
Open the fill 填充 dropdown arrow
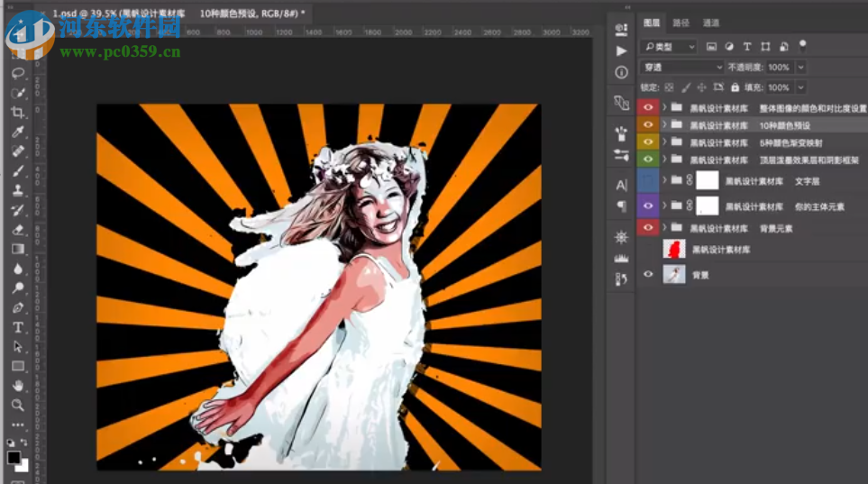point(801,87)
